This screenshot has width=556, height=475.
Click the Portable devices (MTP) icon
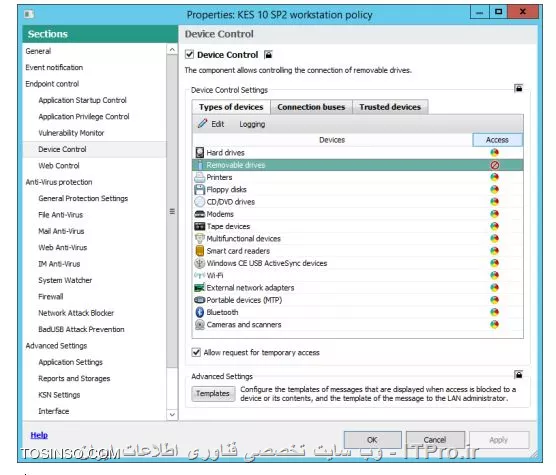point(200,300)
